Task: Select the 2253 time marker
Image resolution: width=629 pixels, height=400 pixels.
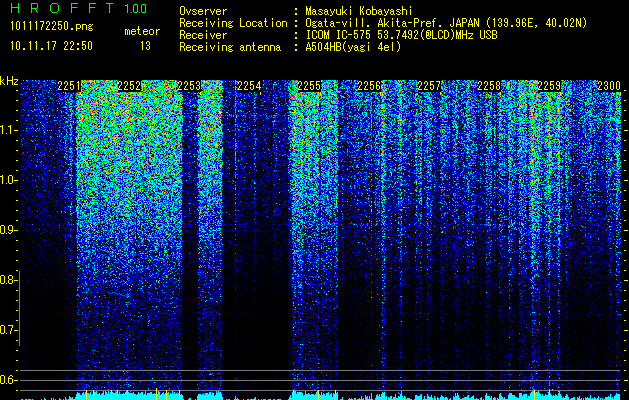Action: pyautogui.click(x=189, y=86)
